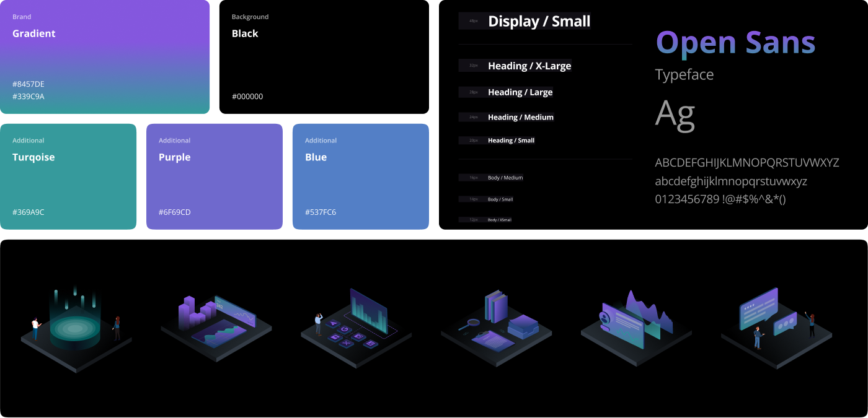Screen dimensions: 868x418
Task: Click the Open Sans gradient title
Action: pyautogui.click(x=735, y=42)
